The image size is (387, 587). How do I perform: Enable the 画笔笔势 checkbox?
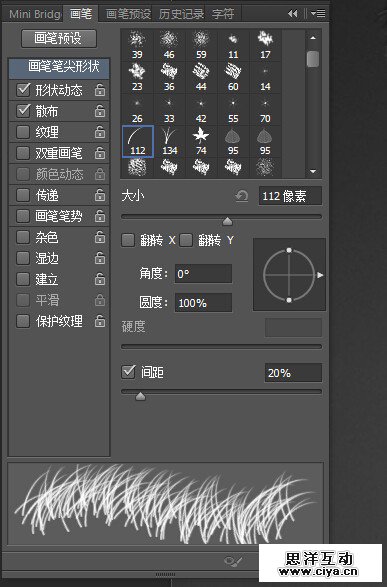pyautogui.click(x=23, y=216)
